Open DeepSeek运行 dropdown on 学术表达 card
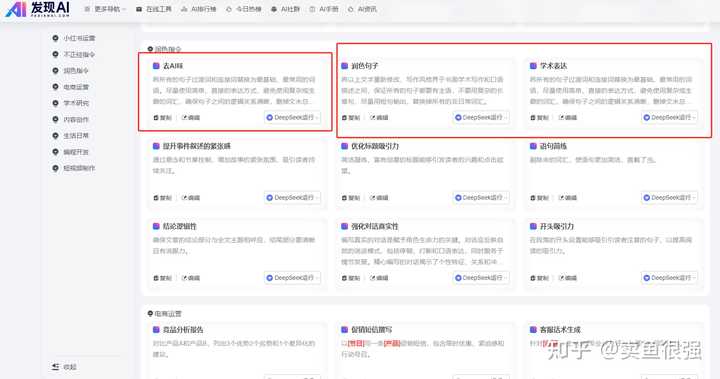 (x=669, y=118)
